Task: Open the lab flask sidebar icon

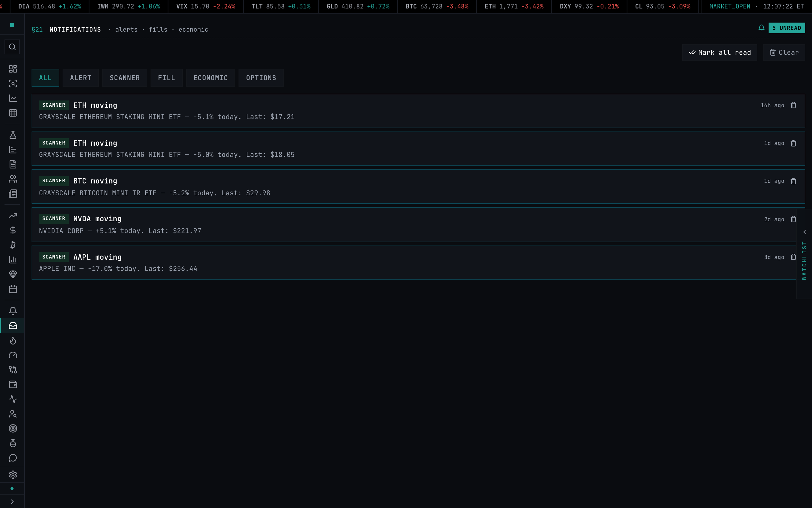Action: [x=13, y=135]
